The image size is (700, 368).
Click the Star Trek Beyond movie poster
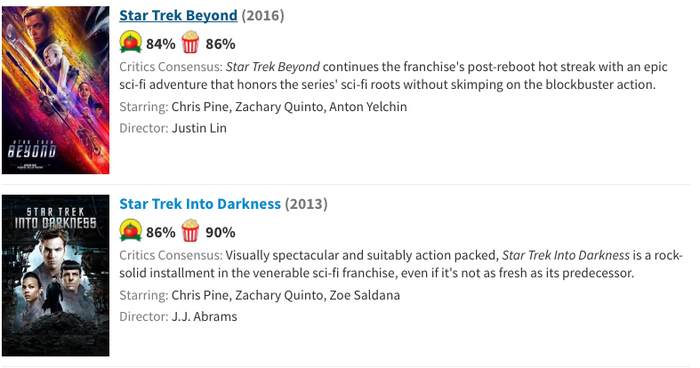(x=55, y=90)
